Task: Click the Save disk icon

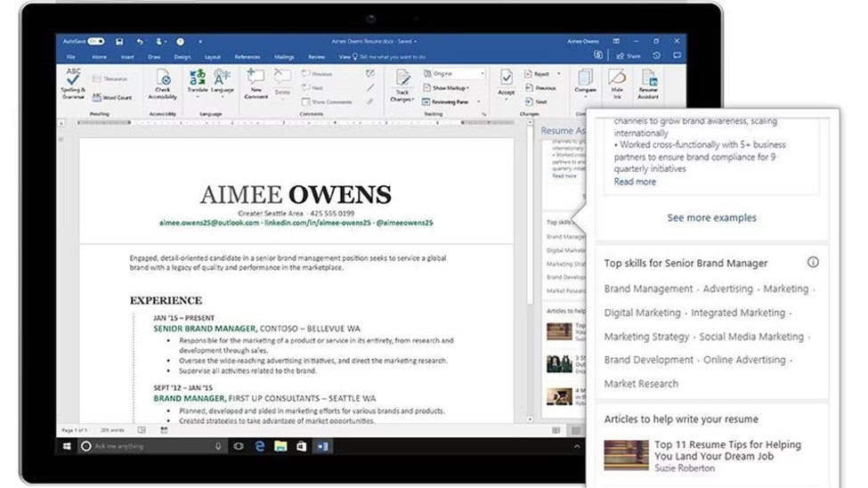Action: coord(119,42)
